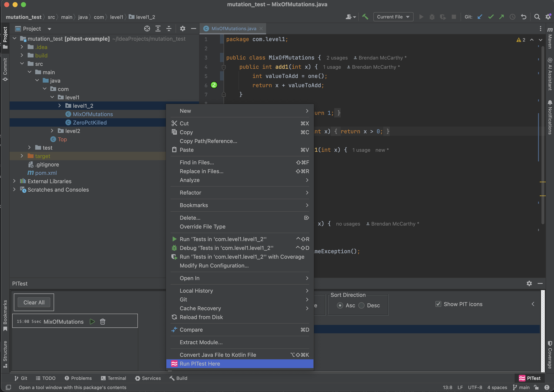Click the Collapse All icon in the Project panel
This screenshot has height=392, width=554.
coord(169,29)
